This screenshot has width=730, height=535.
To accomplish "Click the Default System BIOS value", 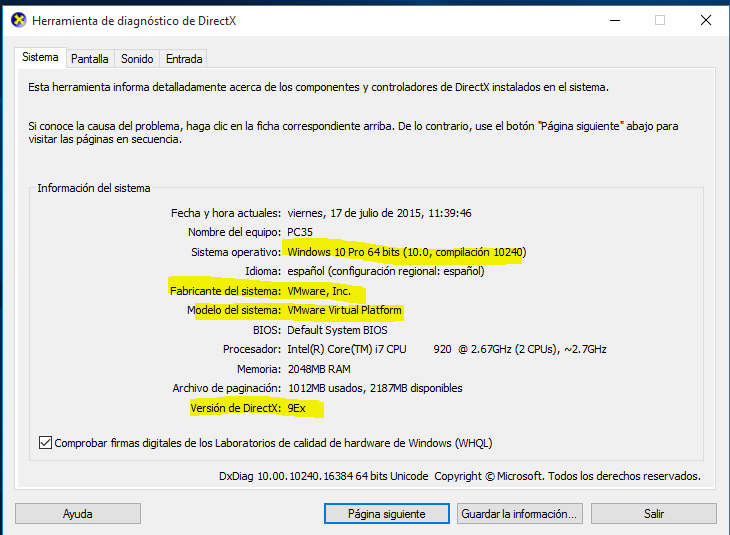I will 337,330.
